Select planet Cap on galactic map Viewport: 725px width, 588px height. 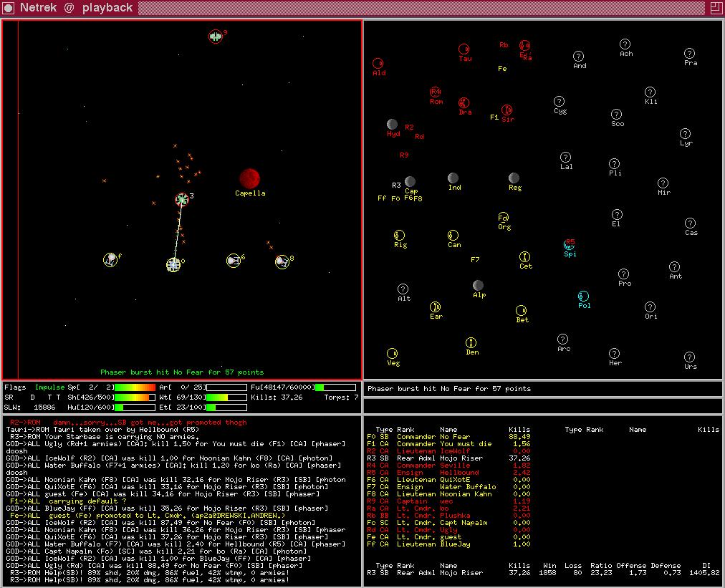(x=410, y=182)
